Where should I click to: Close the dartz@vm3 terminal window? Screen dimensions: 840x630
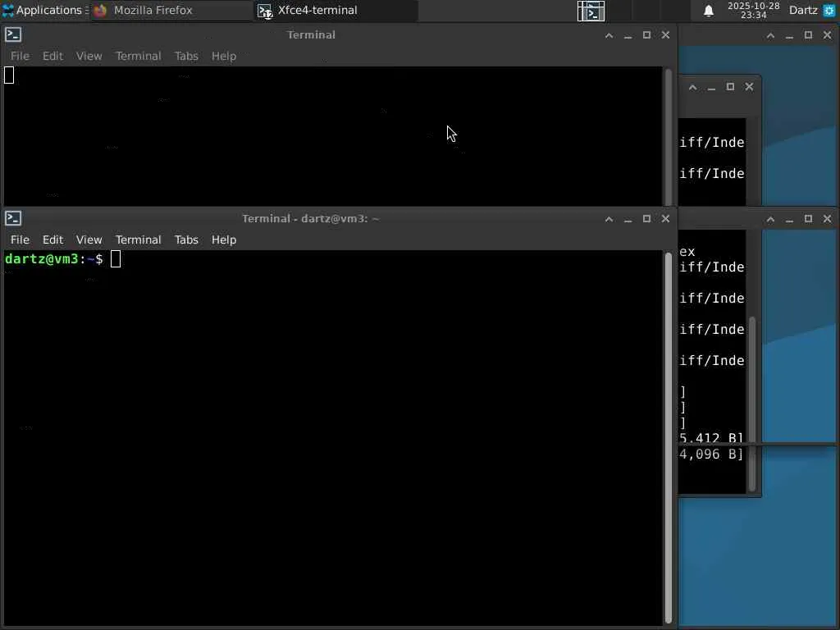665,219
